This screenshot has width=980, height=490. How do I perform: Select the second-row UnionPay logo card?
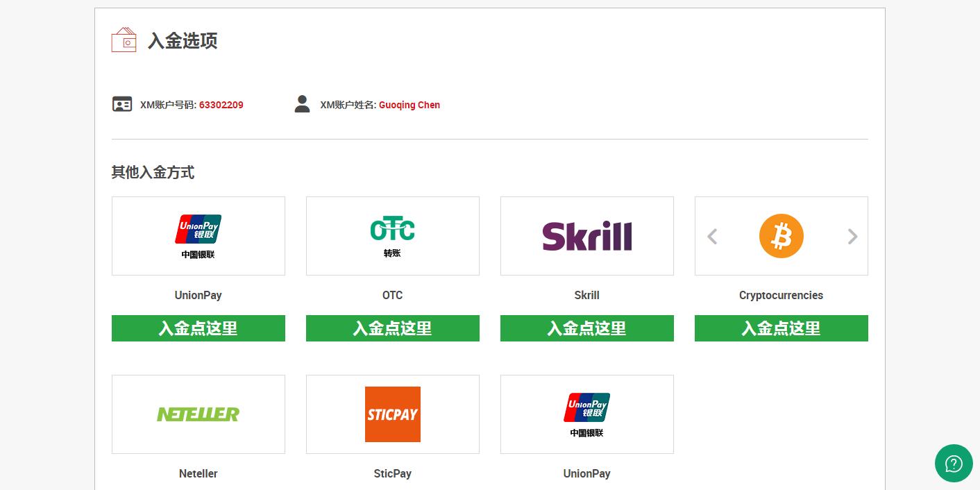(x=587, y=414)
